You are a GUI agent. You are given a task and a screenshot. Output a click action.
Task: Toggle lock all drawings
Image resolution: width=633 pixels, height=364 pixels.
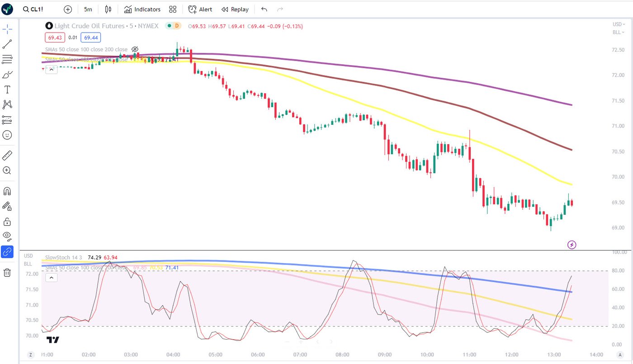pyautogui.click(x=7, y=222)
